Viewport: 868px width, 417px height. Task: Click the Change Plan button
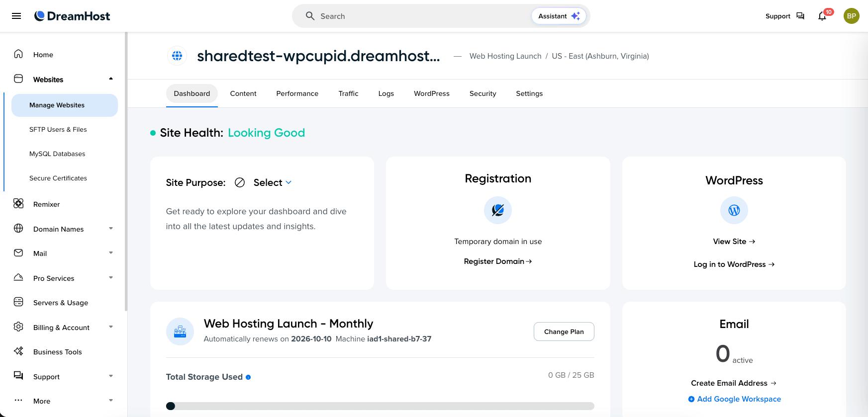564,332
